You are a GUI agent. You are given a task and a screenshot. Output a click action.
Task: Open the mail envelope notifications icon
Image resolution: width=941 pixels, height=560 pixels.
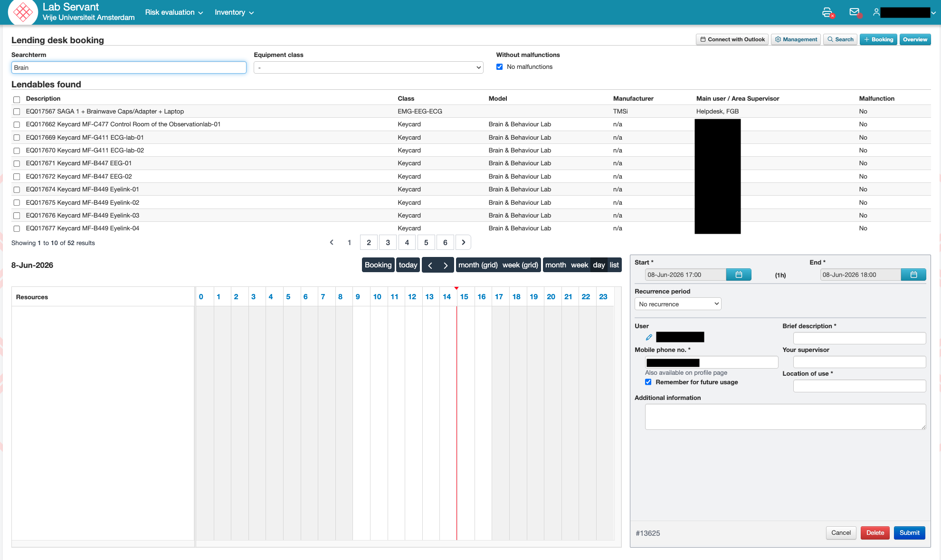[x=855, y=12]
